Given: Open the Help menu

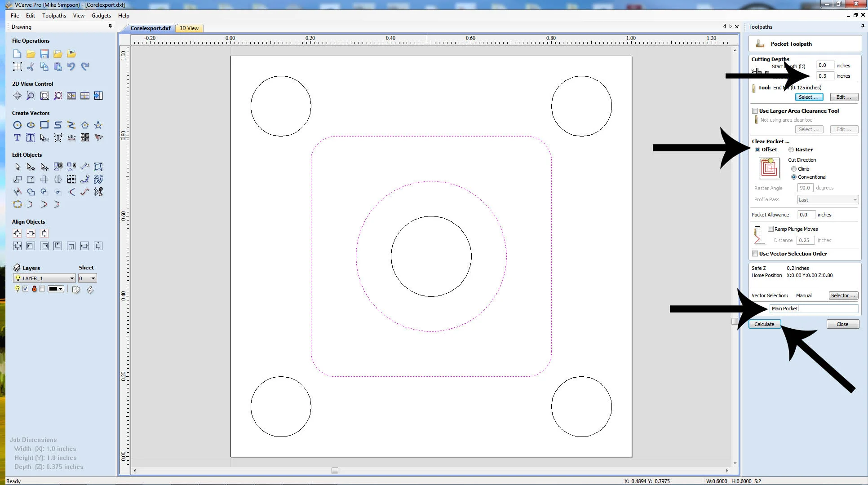Looking at the screenshot, I should 124,16.
